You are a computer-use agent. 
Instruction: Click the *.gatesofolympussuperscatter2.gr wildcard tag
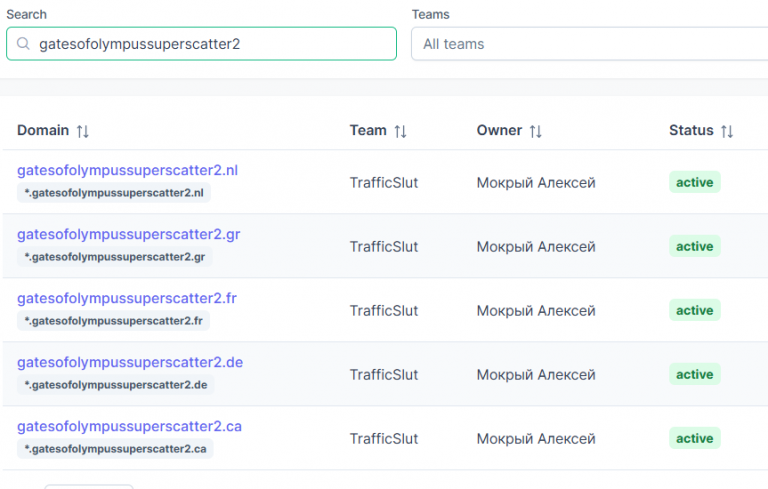click(x=115, y=257)
